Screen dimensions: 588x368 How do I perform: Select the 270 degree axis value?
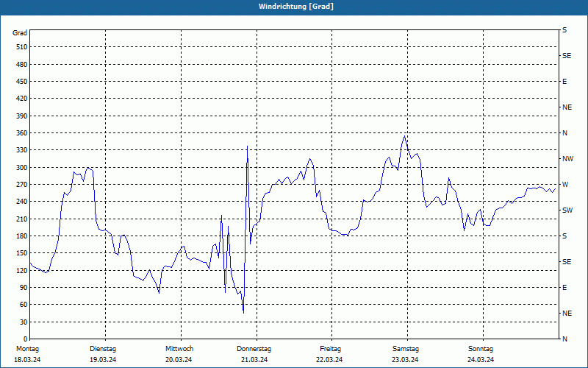point(22,185)
